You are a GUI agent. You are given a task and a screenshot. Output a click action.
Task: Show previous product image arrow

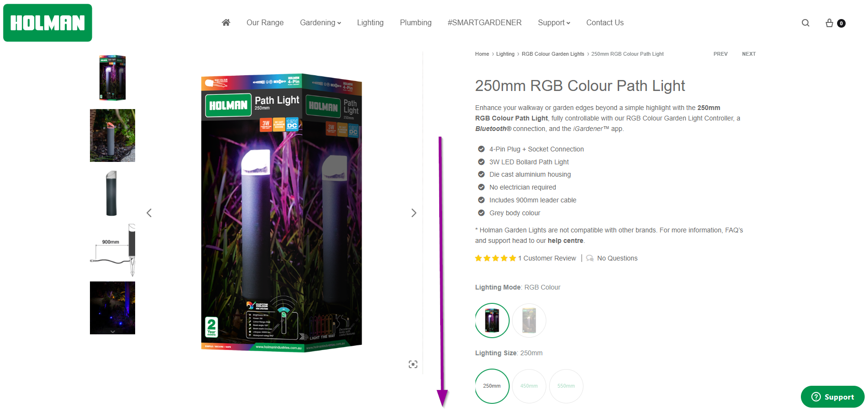[149, 213]
